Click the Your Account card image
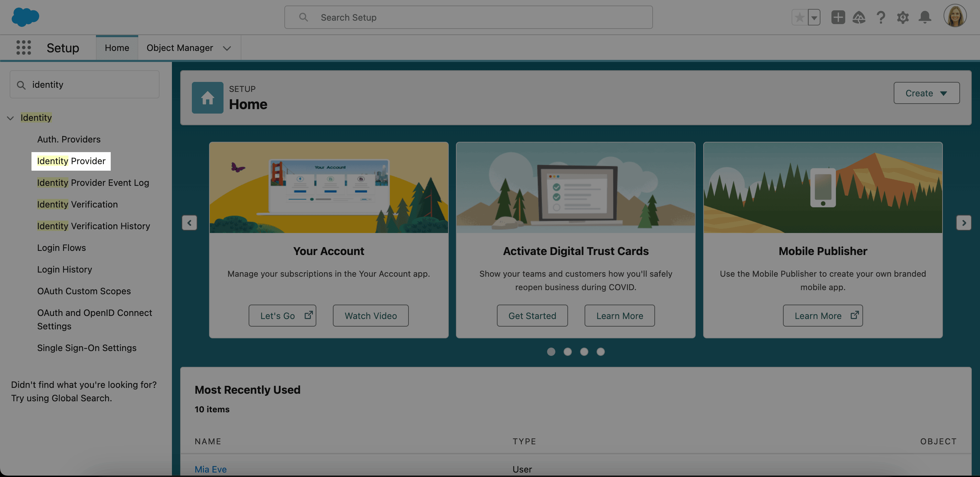The width and height of the screenshot is (980, 477). point(329,188)
